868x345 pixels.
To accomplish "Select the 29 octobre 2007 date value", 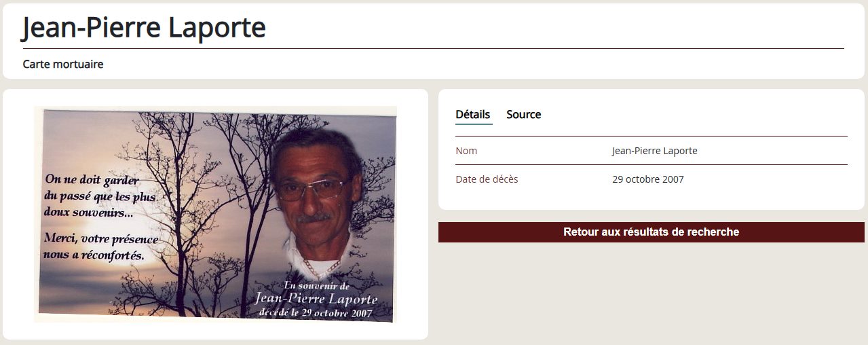I will tap(647, 179).
